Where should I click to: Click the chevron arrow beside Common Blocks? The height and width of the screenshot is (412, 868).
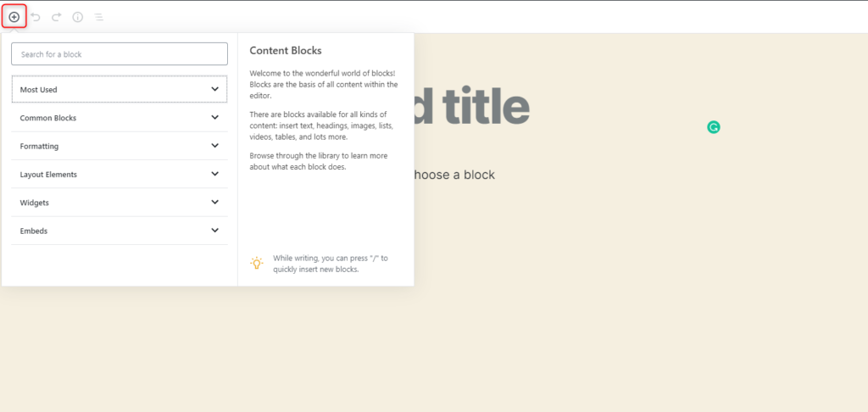click(215, 118)
